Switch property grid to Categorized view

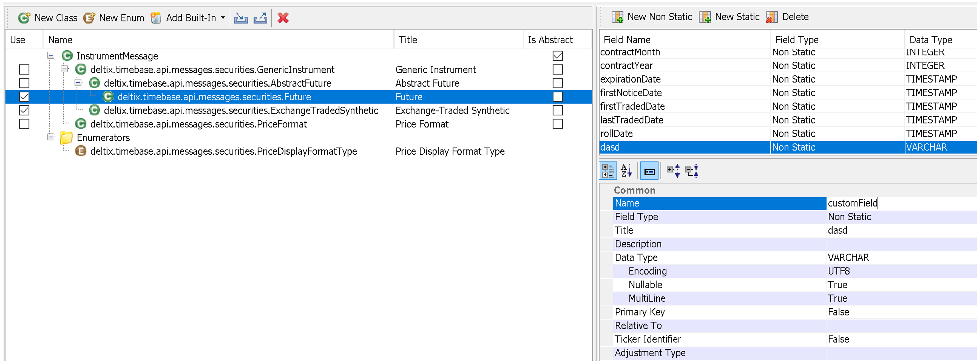click(608, 171)
